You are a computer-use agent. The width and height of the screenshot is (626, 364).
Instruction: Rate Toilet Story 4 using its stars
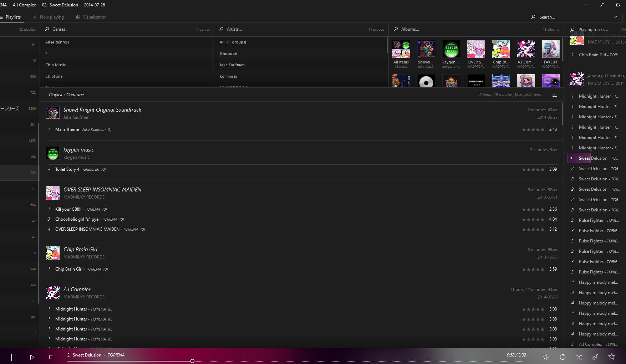[533, 169]
